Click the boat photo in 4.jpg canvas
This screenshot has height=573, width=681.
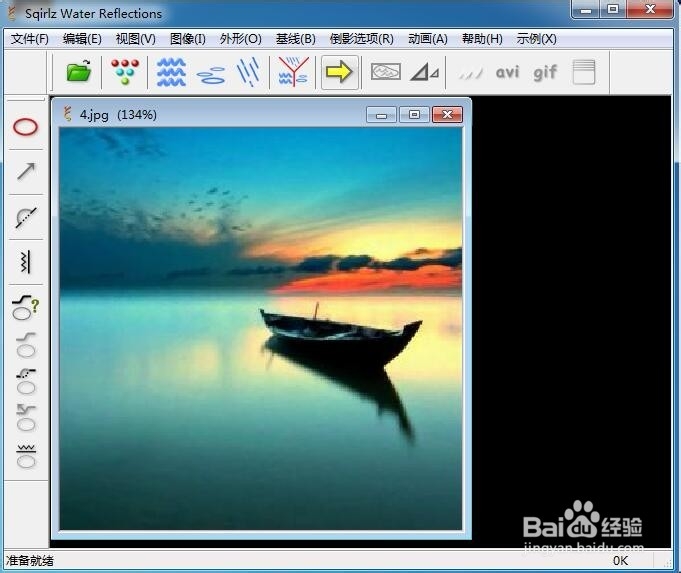click(261, 329)
